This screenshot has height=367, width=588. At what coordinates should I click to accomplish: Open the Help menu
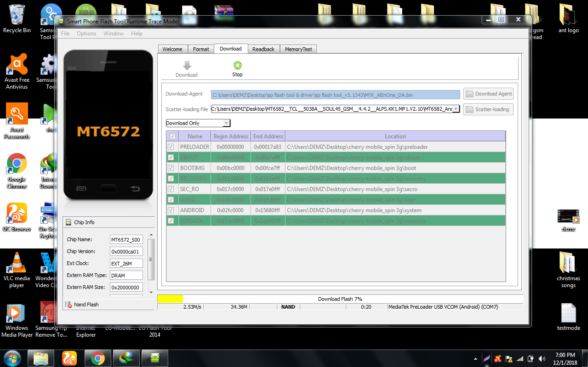tap(137, 34)
